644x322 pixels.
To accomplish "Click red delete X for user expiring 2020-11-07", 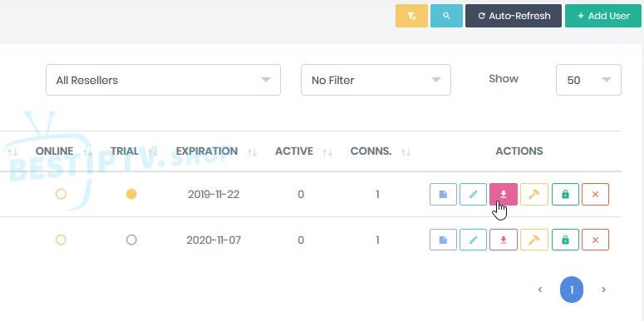I will coord(595,240).
